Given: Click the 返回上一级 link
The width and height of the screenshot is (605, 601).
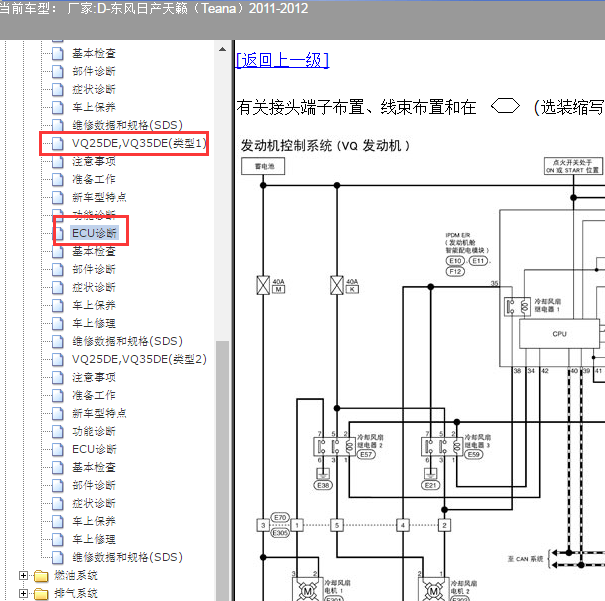Looking at the screenshot, I should tap(282, 60).
